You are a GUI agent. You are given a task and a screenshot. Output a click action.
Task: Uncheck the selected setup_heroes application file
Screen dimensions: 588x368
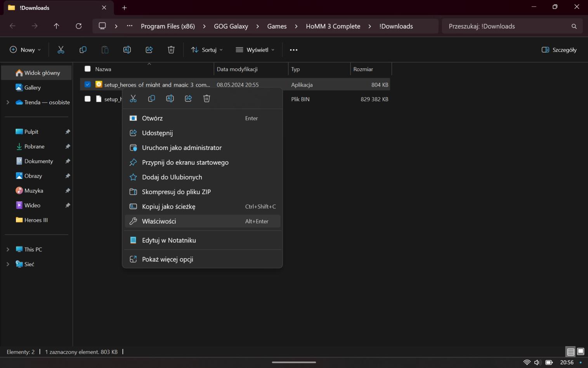[x=87, y=84]
